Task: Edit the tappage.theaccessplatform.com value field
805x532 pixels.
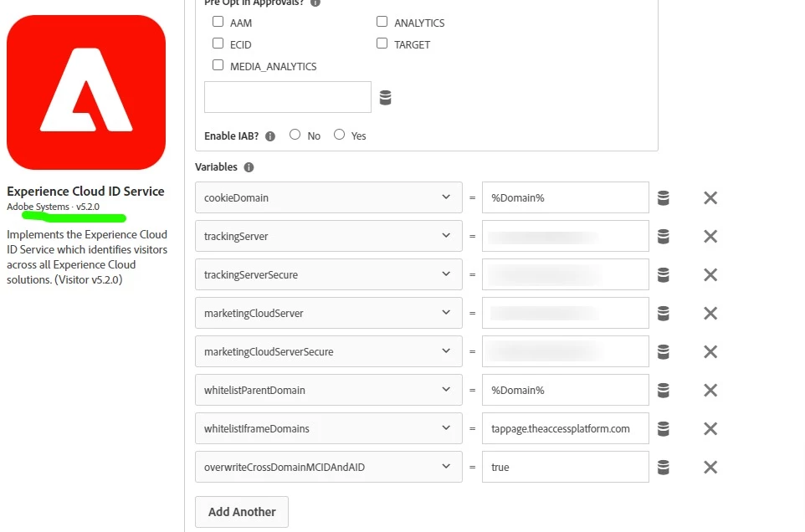Action: coord(565,428)
